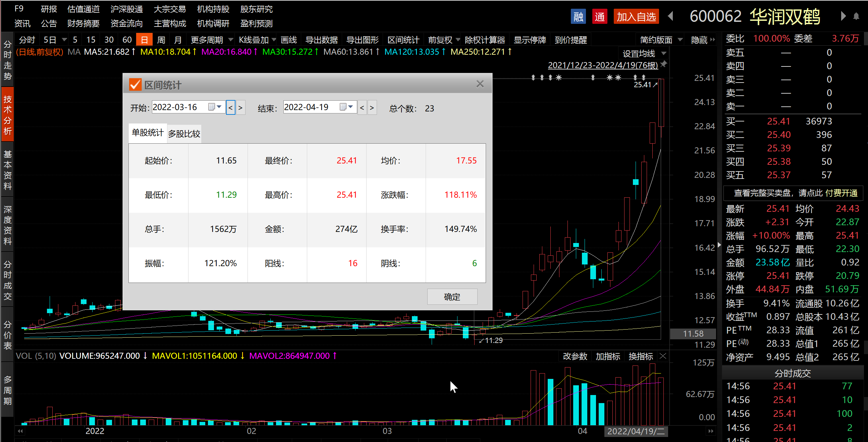The height and width of the screenshot is (442, 868).
Task: Close the 区间统计 dialog
Action: click(x=480, y=84)
